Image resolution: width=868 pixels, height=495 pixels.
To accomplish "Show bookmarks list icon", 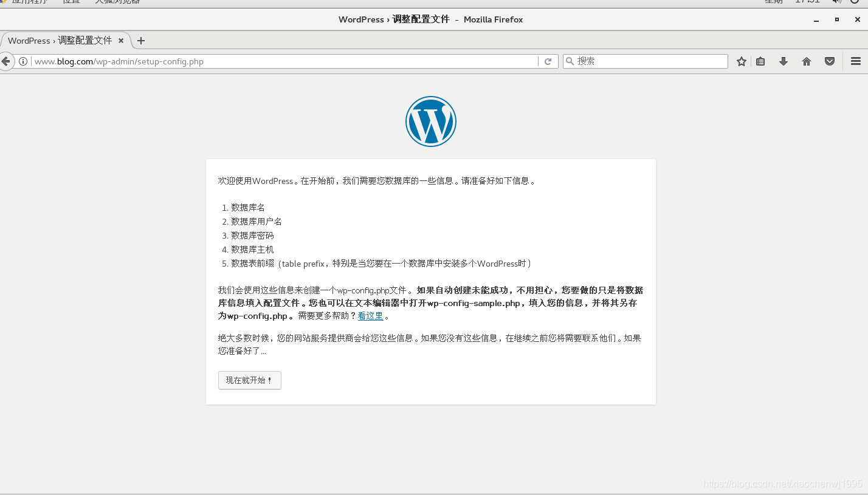I will coord(760,61).
